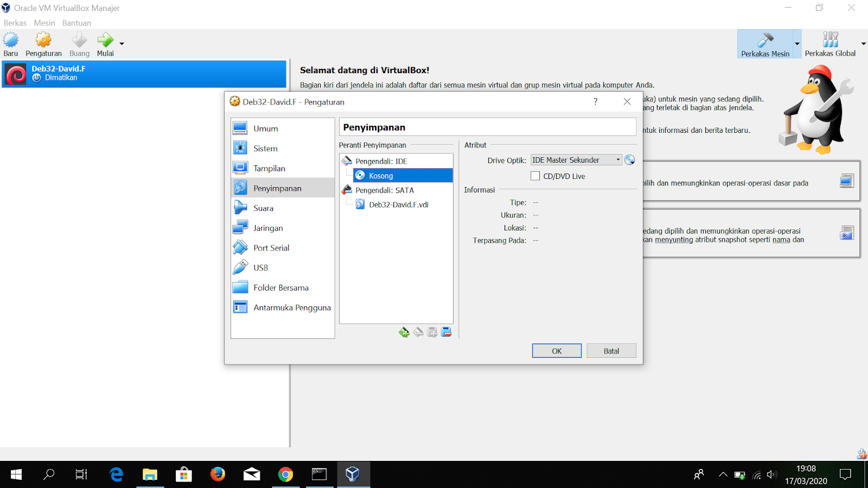Select the Perkakas Global tool button
The image size is (868, 488).
pyautogui.click(x=830, y=44)
